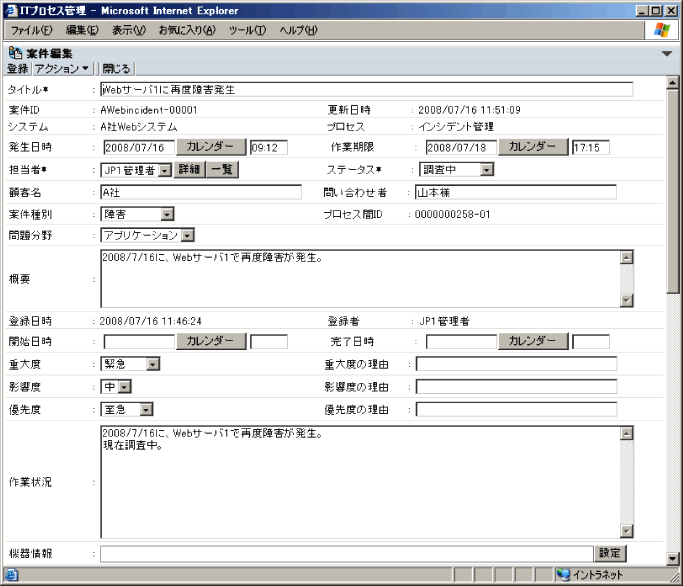Click the main page scroll down arrow
The width and height of the screenshot is (683, 586).
[673, 559]
